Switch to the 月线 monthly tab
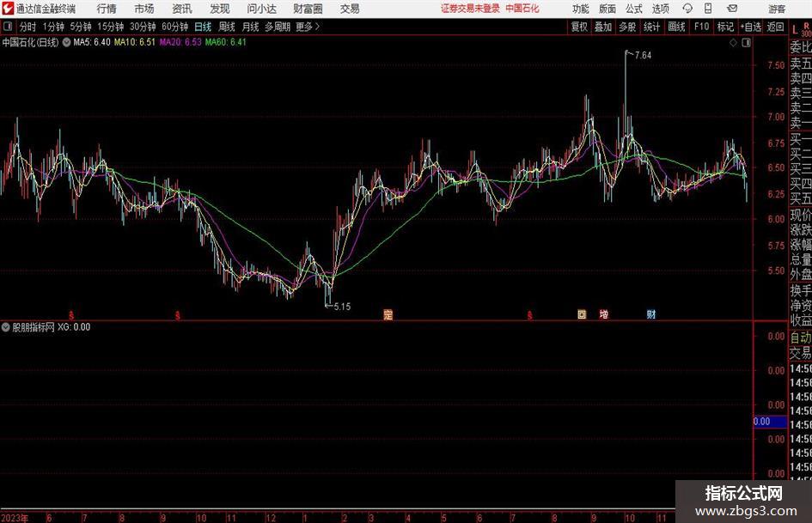 (x=251, y=27)
